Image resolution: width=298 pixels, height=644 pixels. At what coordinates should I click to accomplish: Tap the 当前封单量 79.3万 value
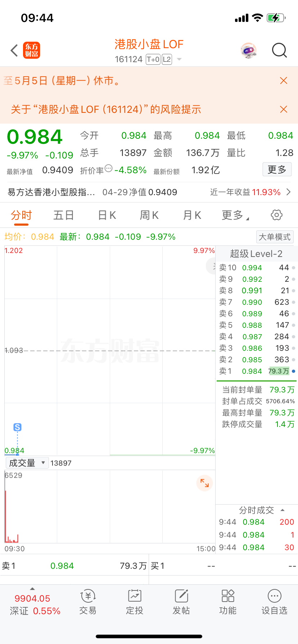[282, 390]
